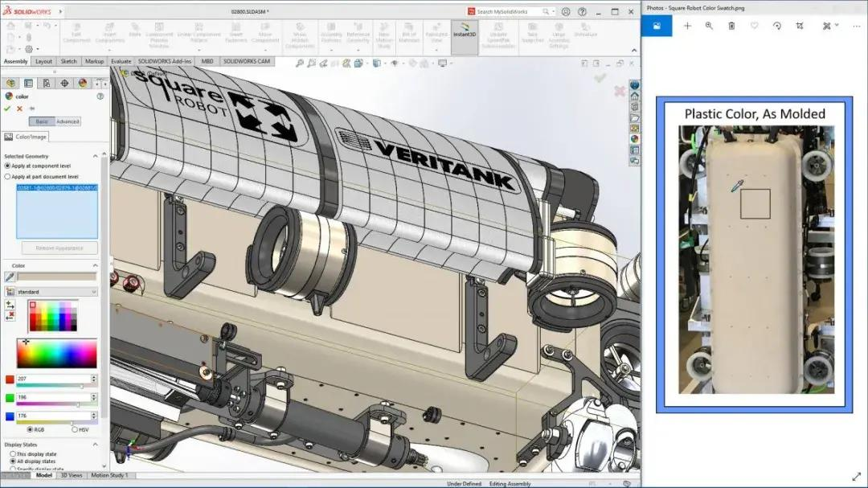
Task: Collapse the Selected Geometry section
Action: coord(95,156)
